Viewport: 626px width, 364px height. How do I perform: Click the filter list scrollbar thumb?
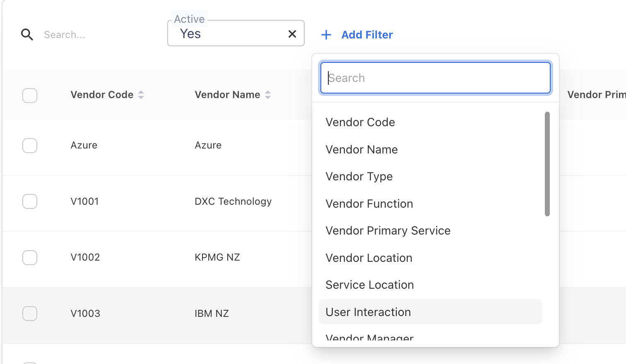coord(547,164)
